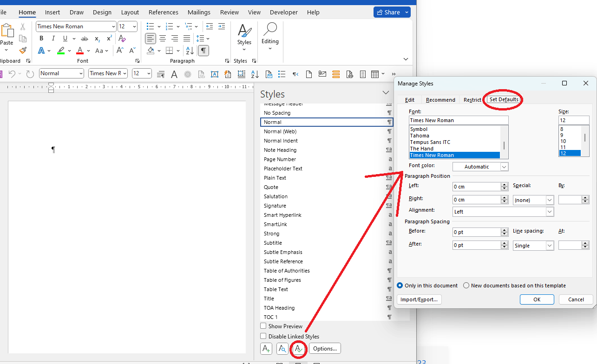This screenshot has width=597, height=364.
Task: Click the Cut scissors icon
Action: [x=23, y=27]
